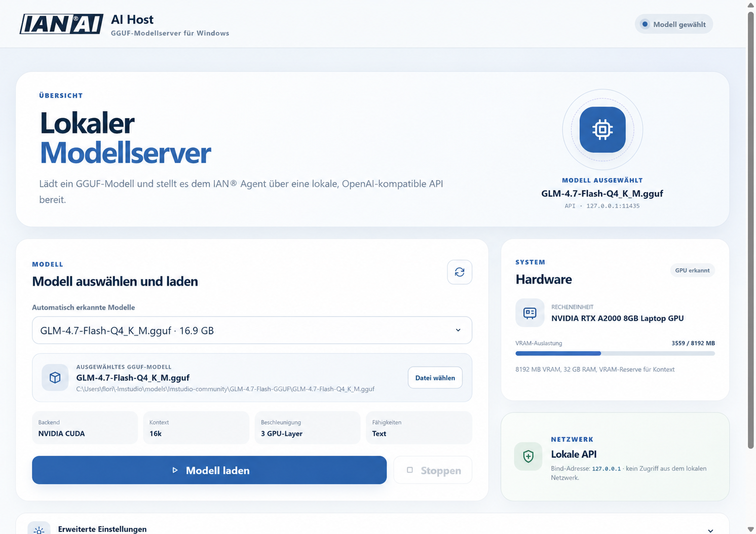Image resolution: width=756 pixels, height=534 pixels.
Task: Click the shield icon beside Lokale API
Action: [x=528, y=456]
